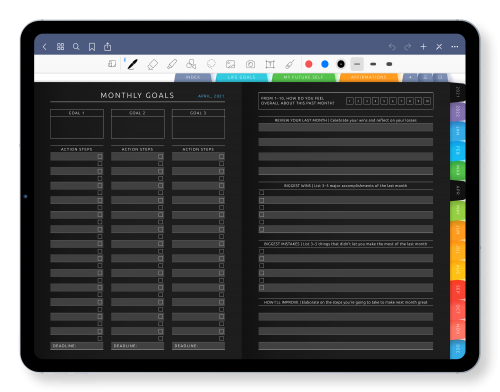Select the Highlighter tool
Screen dimensions: 500x392
pyautogui.click(x=172, y=64)
